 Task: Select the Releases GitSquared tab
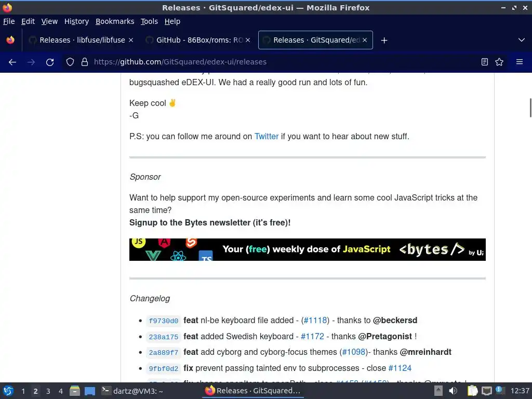pos(315,40)
